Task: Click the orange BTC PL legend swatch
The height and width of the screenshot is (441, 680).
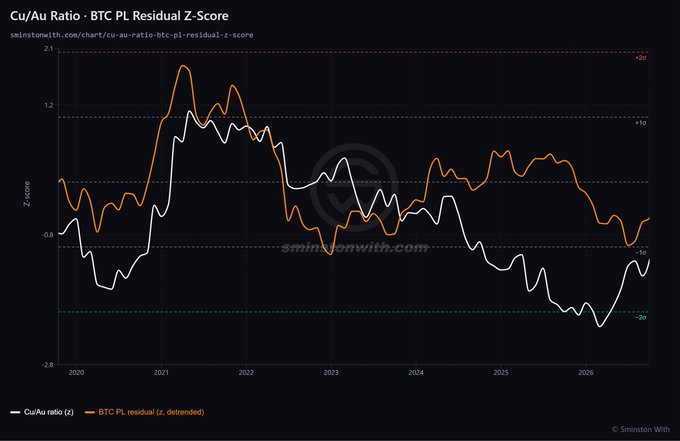Action: (x=90, y=412)
